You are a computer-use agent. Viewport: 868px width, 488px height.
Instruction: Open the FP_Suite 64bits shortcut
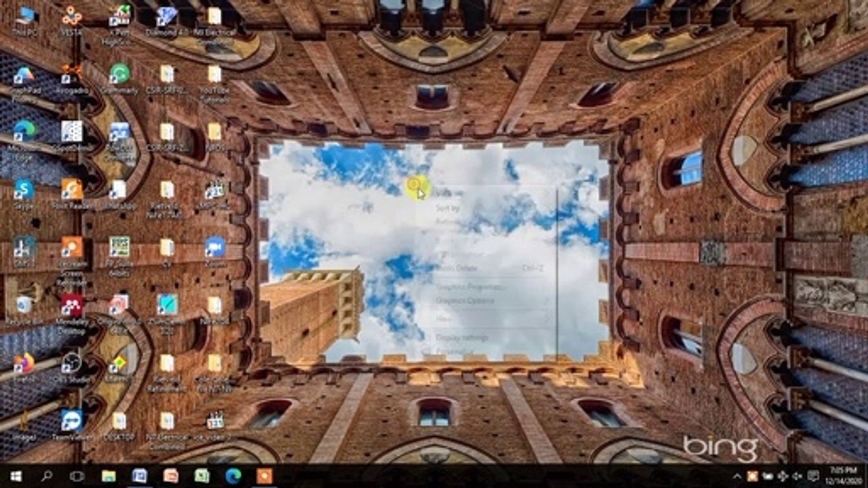point(119,256)
